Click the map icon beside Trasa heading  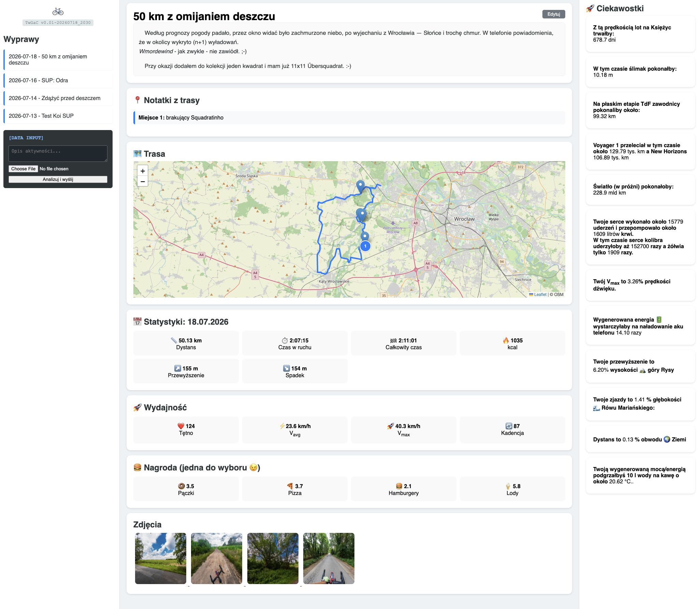click(137, 154)
